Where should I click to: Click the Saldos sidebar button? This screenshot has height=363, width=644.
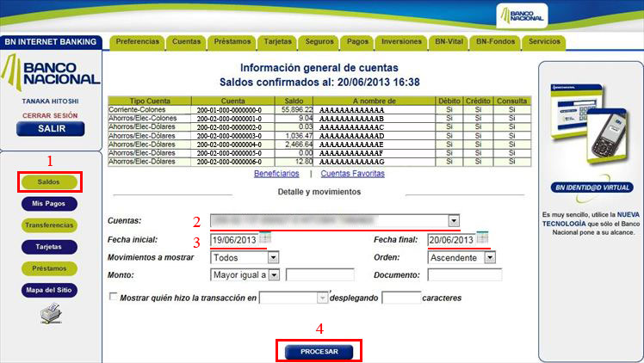pyautogui.click(x=49, y=182)
